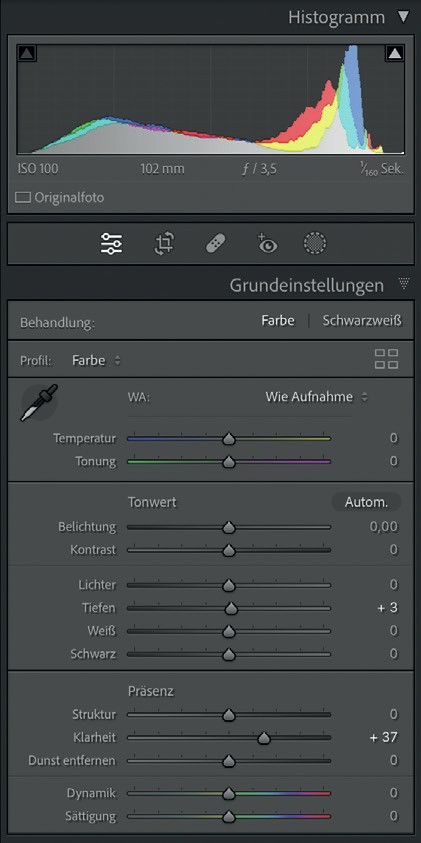The image size is (421, 843).
Task: Switch treatment to Farbe
Action: tap(278, 321)
